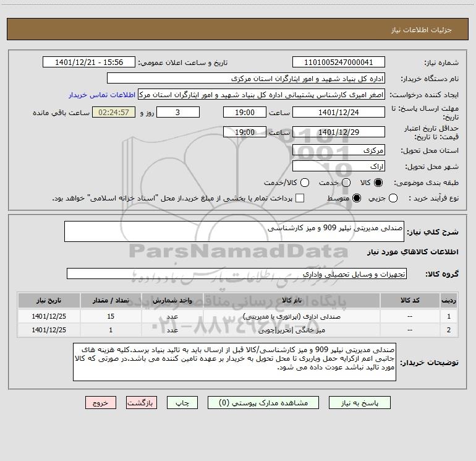
Task: Click the need number field 1101005247000041
Action: (x=339, y=62)
